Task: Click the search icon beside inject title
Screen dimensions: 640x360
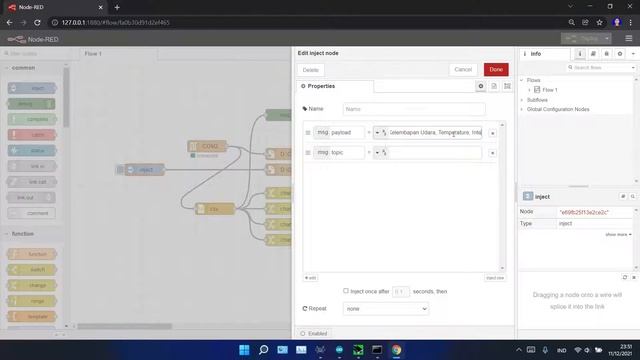Action: pos(633,196)
